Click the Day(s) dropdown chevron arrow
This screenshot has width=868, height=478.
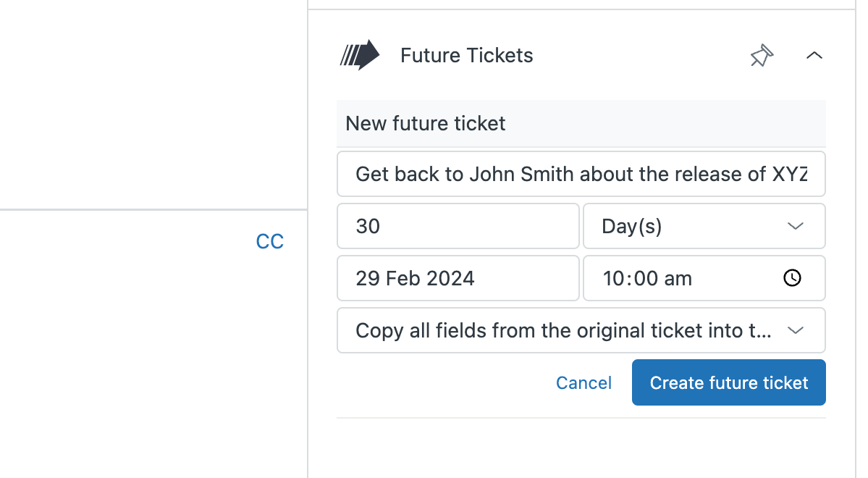(796, 227)
